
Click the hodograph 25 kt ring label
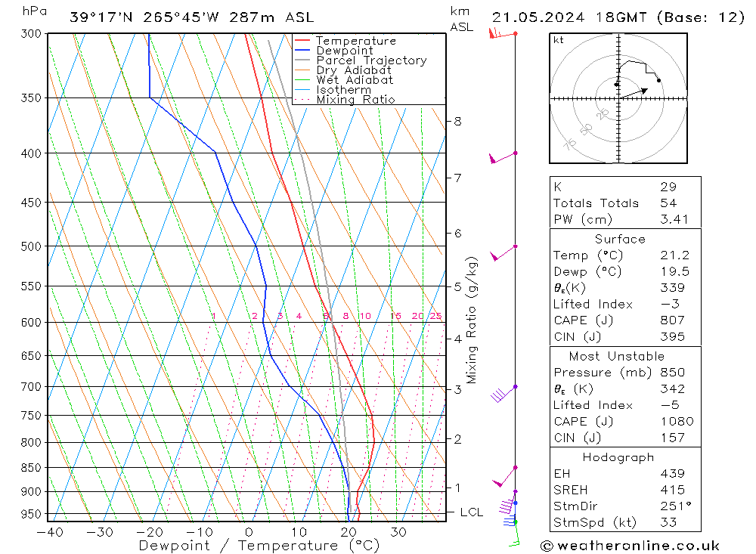(603, 114)
